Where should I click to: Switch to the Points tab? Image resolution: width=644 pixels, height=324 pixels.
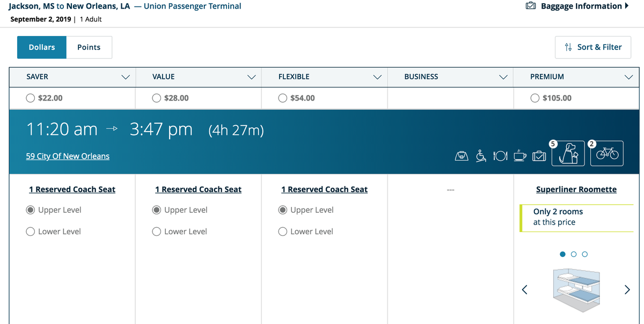(89, 47)
